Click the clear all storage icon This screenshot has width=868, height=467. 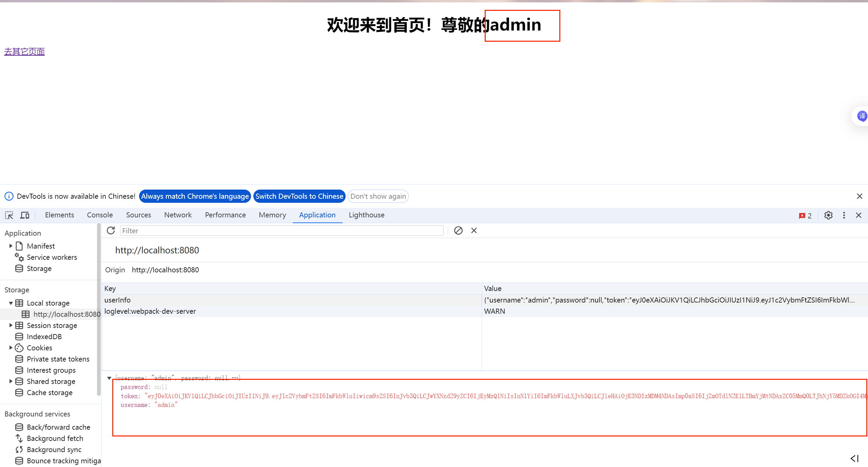458,231
